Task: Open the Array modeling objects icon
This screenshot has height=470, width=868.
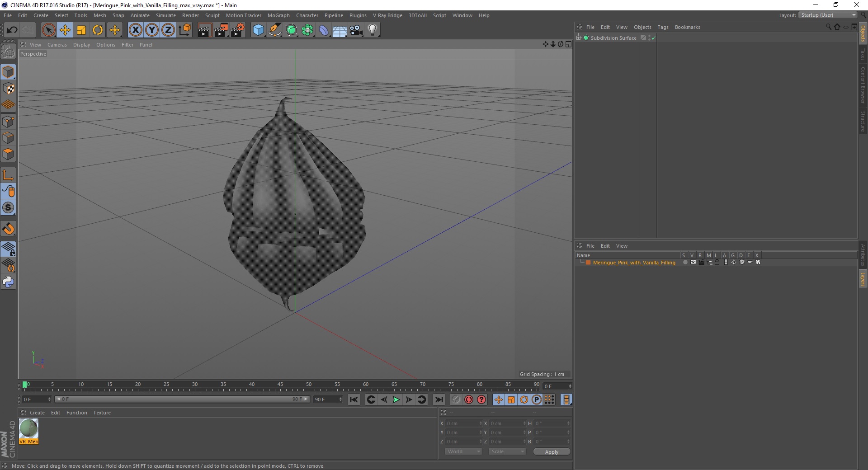Action: (x=307, y=30)
